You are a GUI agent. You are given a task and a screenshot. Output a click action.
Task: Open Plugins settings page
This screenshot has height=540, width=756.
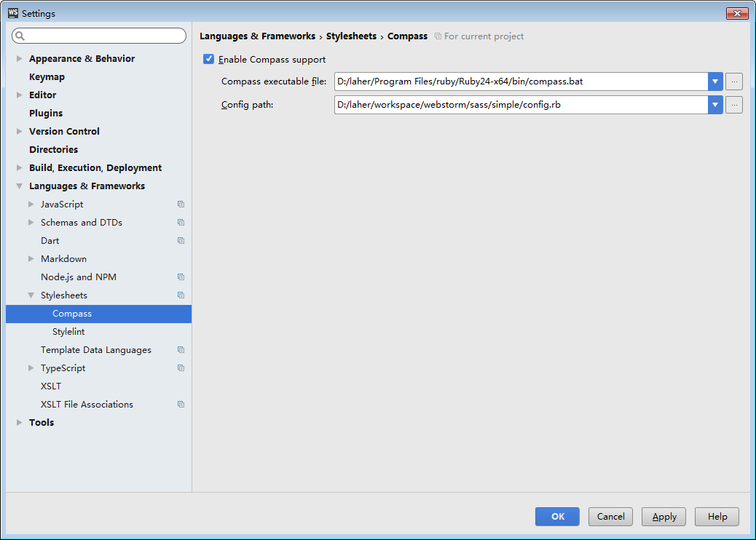click(x=46, y=114)
